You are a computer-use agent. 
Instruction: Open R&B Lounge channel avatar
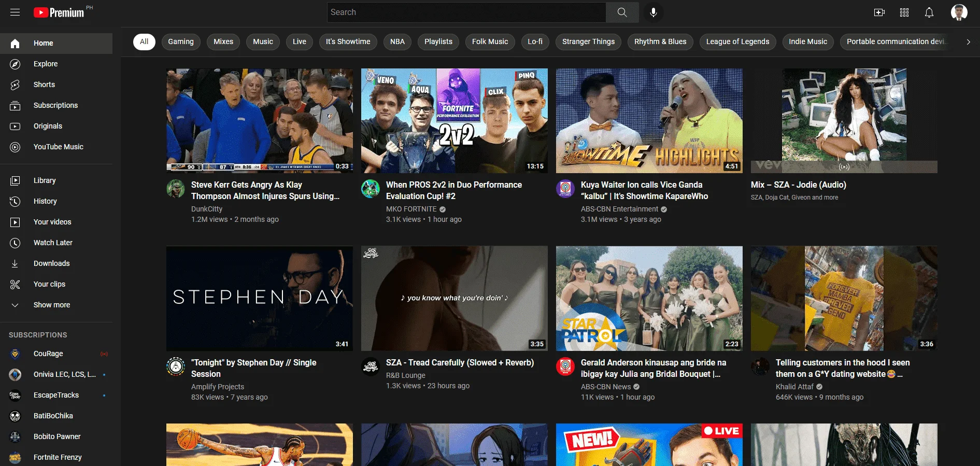click(371, 366)
